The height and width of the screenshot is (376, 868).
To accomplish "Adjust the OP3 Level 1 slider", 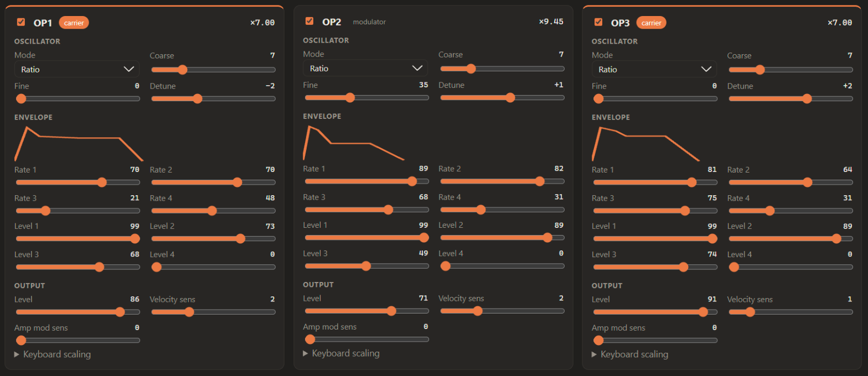I will (655, 238).
